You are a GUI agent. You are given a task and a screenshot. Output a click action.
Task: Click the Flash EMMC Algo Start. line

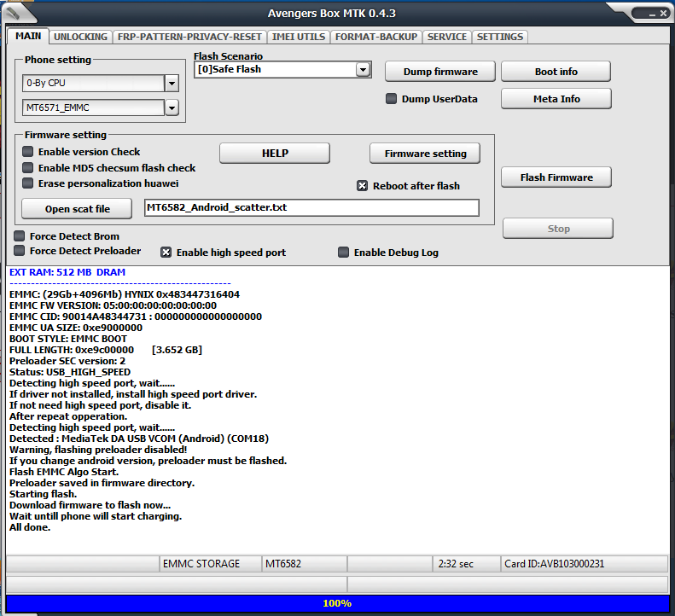(x=64, y=472)
